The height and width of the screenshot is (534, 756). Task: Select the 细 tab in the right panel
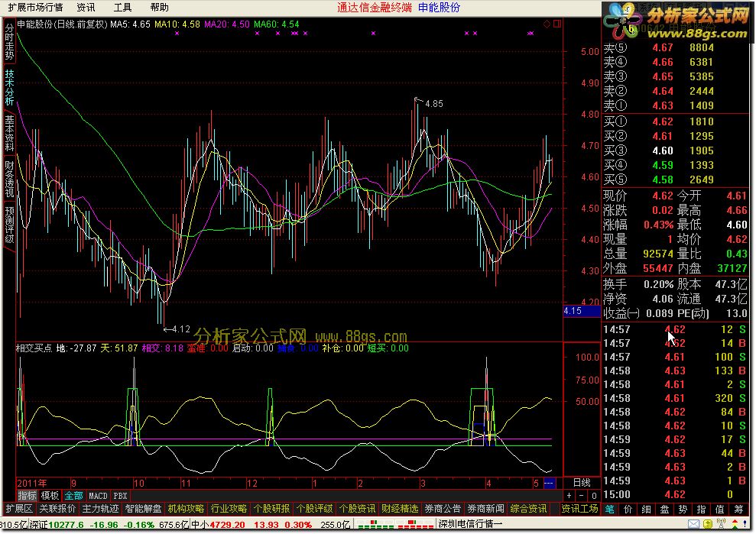pyautogui.click(x=646, y=509)
